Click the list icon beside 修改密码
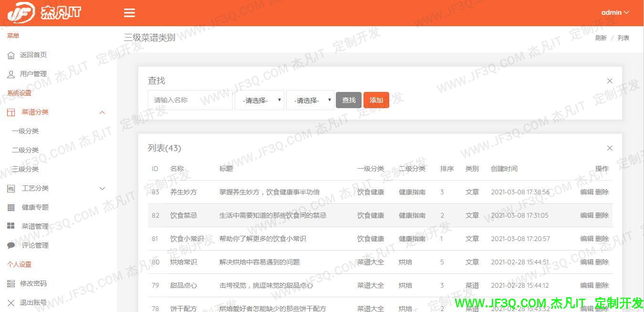Image resolution: width=644 pixels, height=312 pixels. (x=11, y=283)
